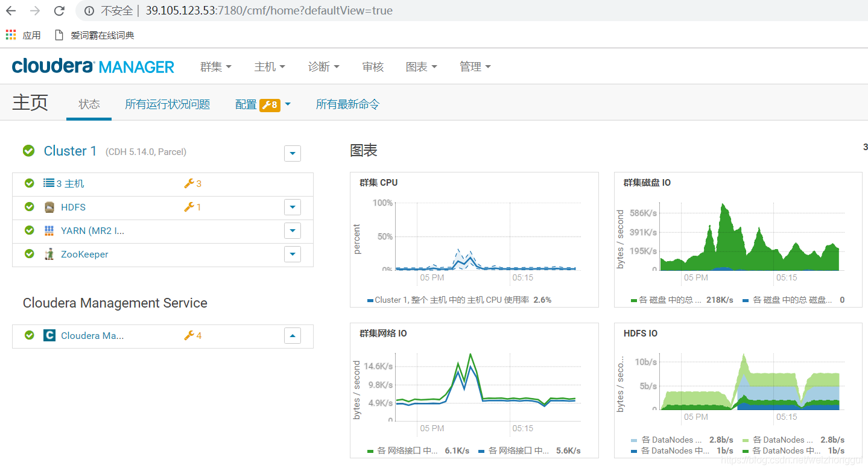
Task: Expand the ZooKeeper actions dropdown
Action: pos(293,254)
